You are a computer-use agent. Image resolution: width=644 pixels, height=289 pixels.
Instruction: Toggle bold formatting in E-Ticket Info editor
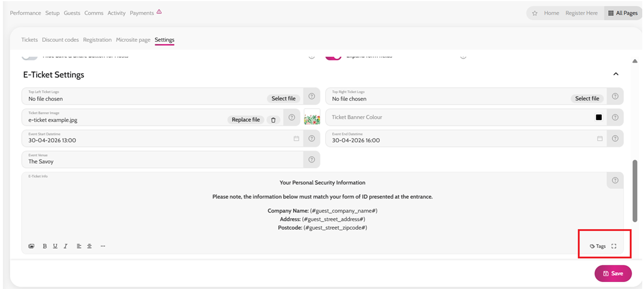pyautogui.click(x=45, y=246)
